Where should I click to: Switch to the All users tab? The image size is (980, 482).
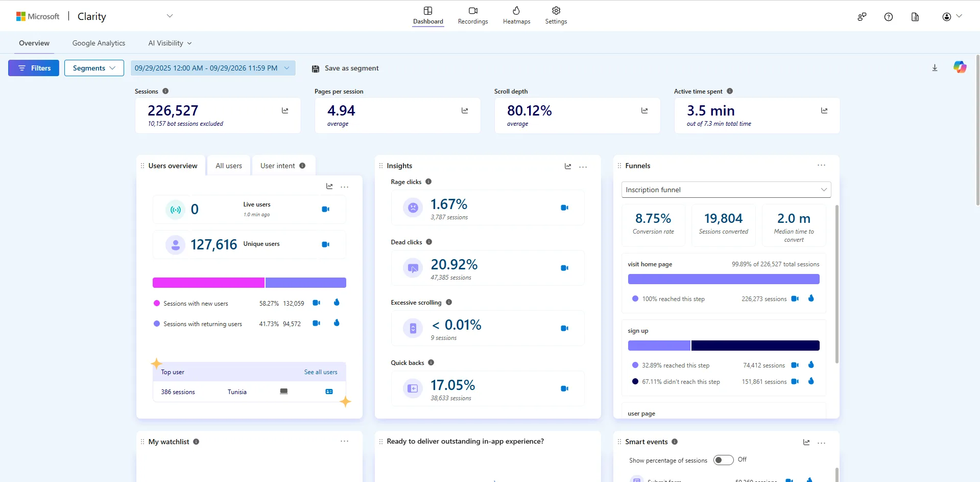pos(229,166)
